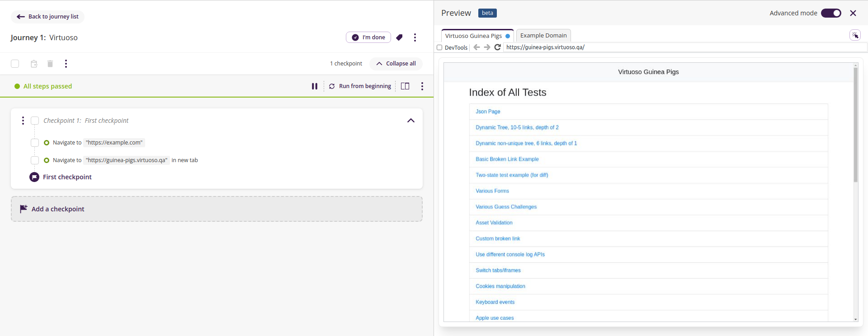Screen dimensions: 868x336
Task: Open Dynamic Tree, 10-5 links link
Action: pos(517,127)
